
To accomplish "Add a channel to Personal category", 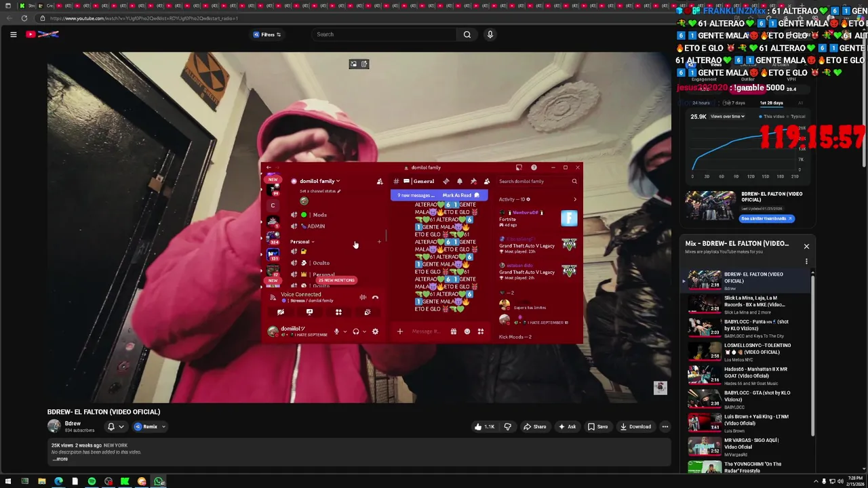I will click(379, 242).
